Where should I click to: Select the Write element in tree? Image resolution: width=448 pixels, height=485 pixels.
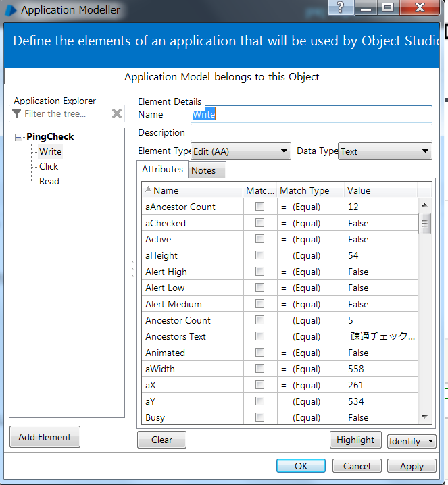click(50, 151)
